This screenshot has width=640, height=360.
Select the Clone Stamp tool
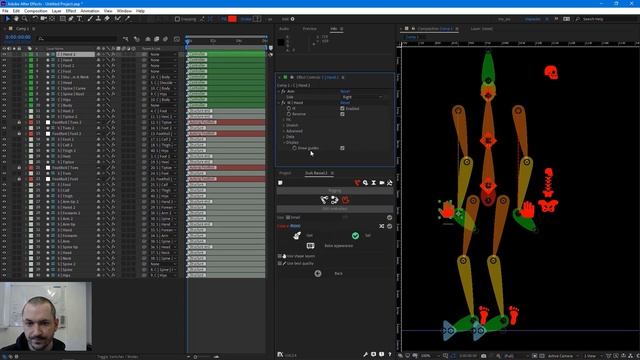(98, 19)
